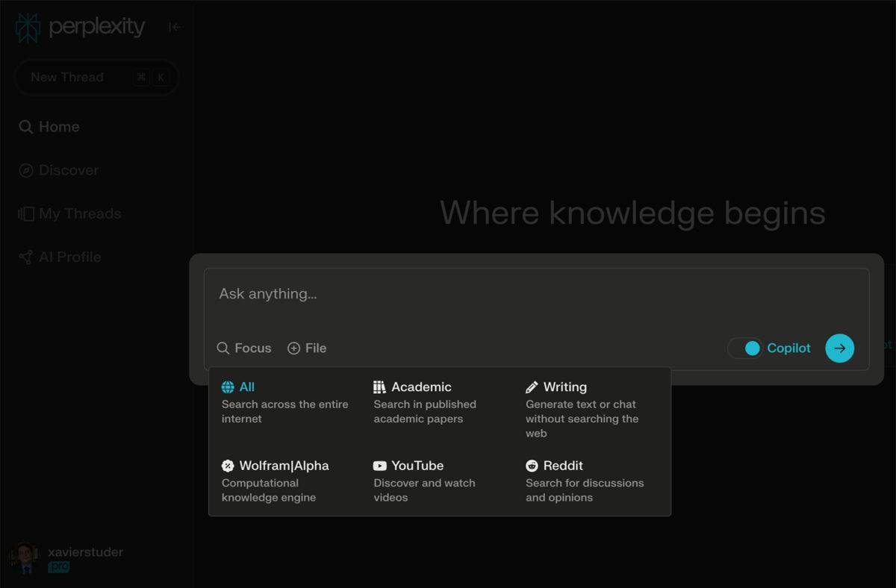This screenshot has height=588, width=896.
Task: Click the Discover compass icon
Action: (x=25, y=170)
